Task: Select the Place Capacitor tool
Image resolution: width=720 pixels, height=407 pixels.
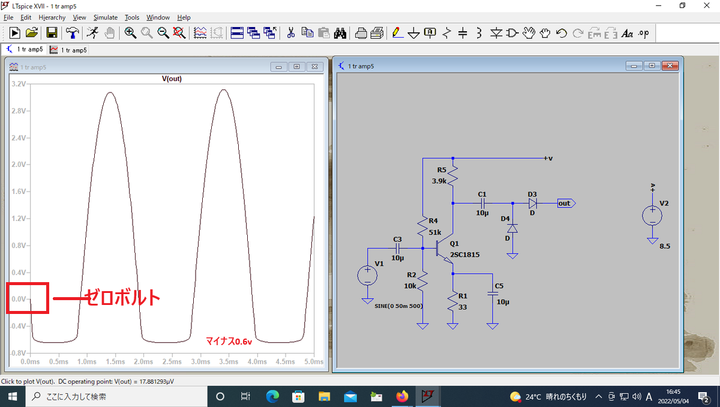Action: coord(462,33)
